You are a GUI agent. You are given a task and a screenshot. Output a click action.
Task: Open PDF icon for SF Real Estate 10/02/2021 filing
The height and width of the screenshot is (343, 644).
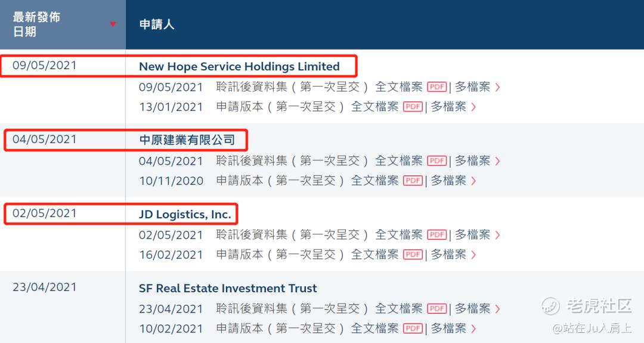(x=413, y=329)
